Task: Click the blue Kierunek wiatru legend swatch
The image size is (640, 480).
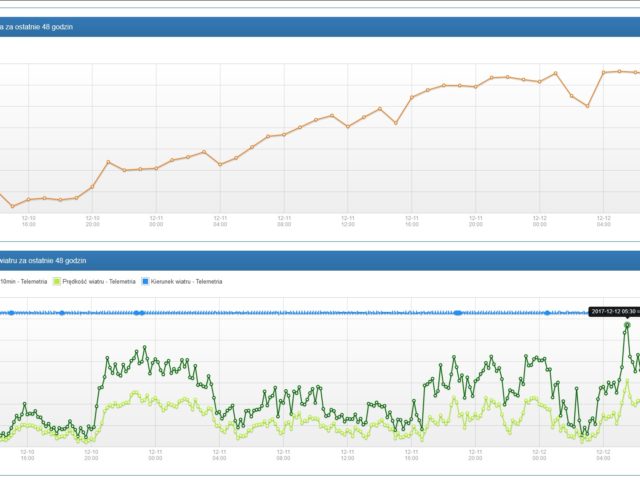Action: (x=145, y=282)
